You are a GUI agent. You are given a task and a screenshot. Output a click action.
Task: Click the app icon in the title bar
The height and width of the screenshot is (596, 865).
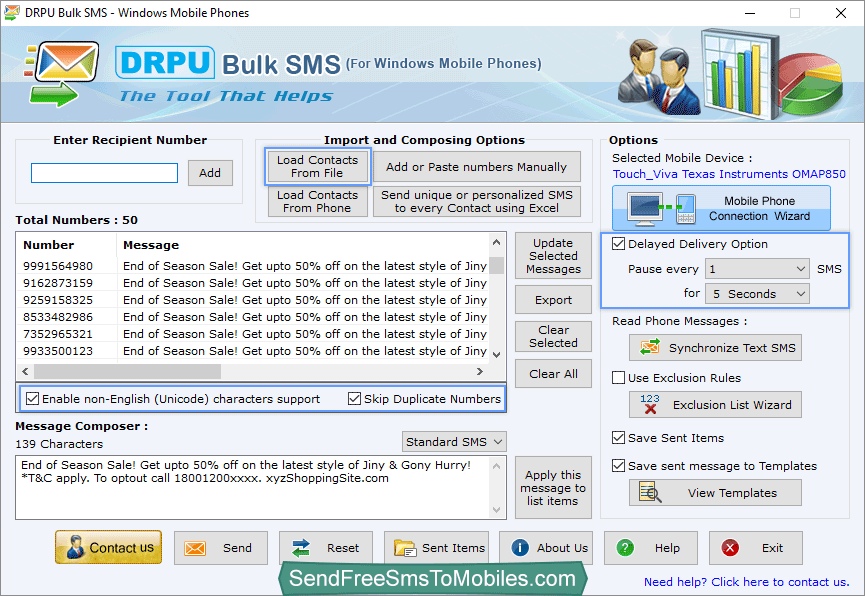(12, 13)
